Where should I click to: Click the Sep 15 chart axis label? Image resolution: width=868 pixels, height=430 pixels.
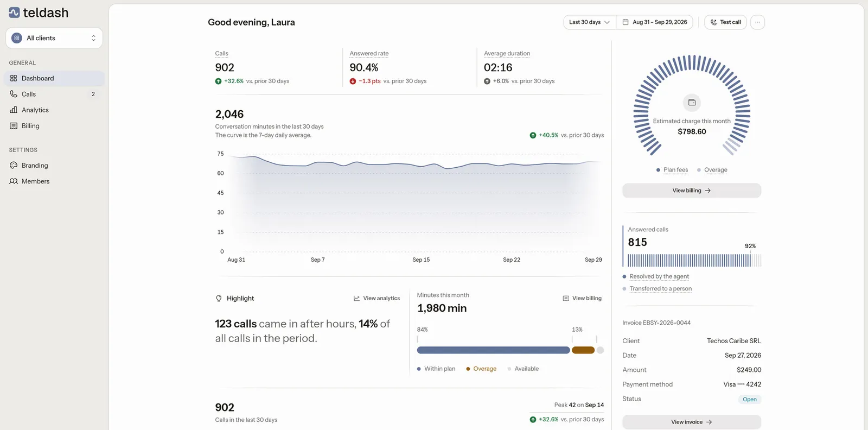pos(421,260)
